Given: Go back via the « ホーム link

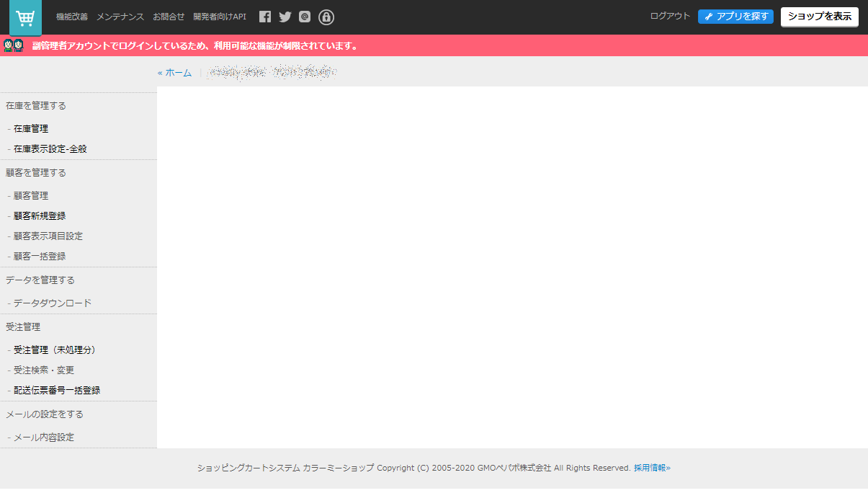Looking at the screenshot, I should (x=175, y=73).
